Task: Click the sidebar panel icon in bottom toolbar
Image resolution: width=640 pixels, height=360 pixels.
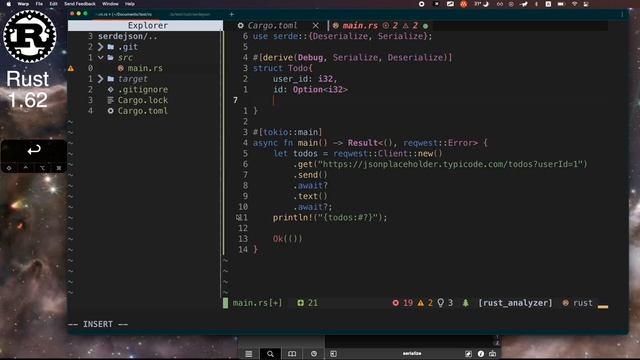Action: click(x=333, y=353)
